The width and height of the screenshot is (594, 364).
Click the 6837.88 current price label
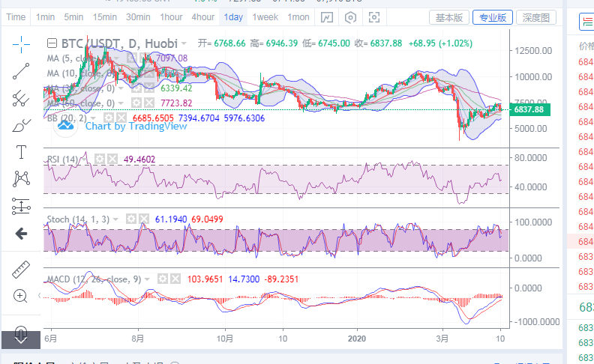(529, 110)
